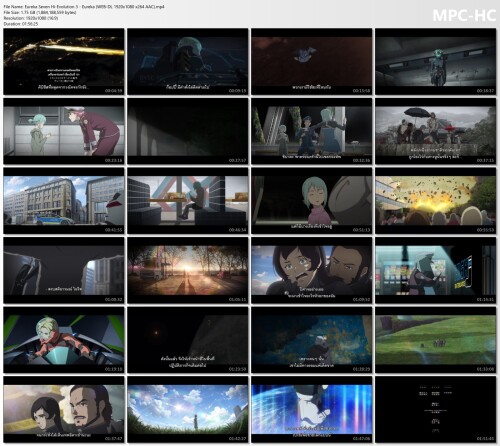Viewport: 500px width, 446px height.
Task: Click the 00:41:55 timestamp label
Action: click(x=113, y=230)
